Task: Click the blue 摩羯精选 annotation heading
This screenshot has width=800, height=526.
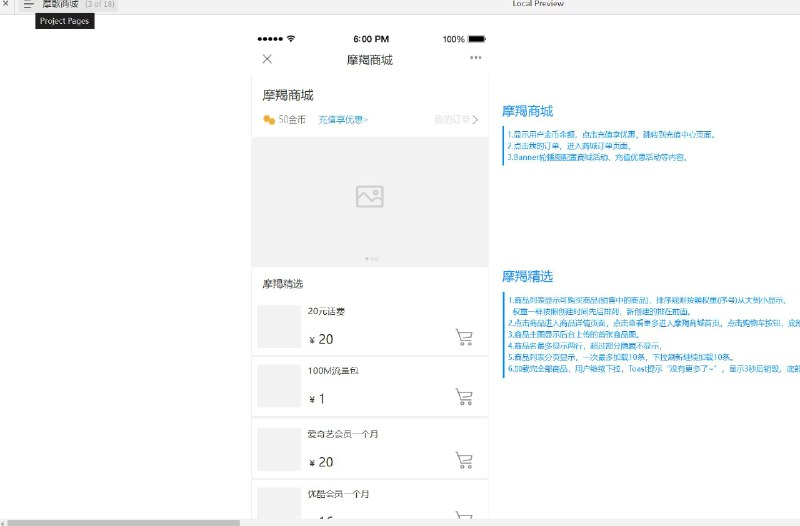Action: point(528,277)
